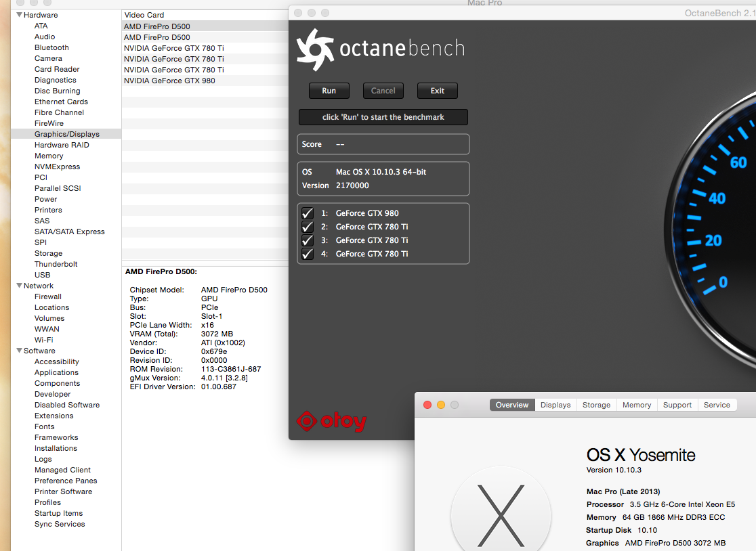Click the benchmark status message bar

(x=383, y=117)
